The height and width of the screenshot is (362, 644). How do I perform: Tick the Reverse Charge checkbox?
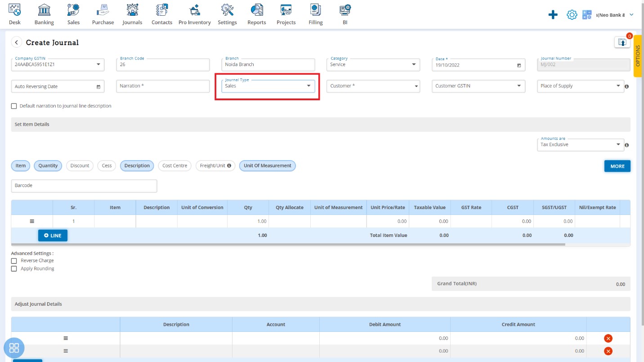14,261
